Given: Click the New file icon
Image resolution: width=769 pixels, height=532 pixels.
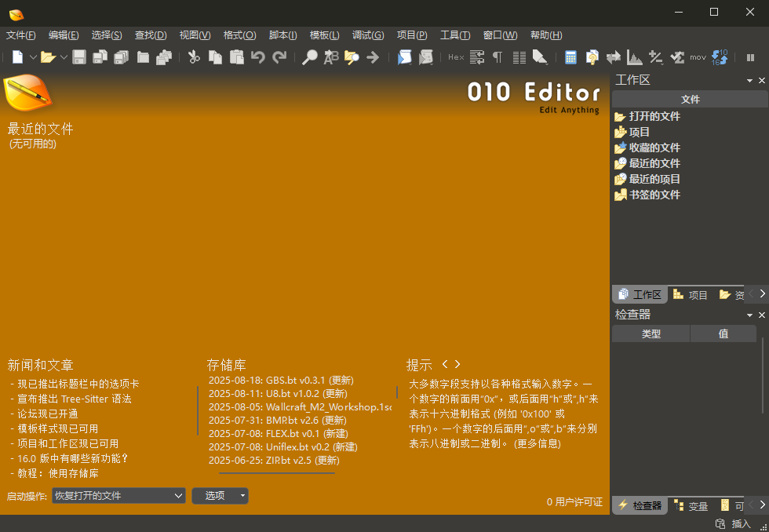Looking at the screenshot, I should pos(17,56).
